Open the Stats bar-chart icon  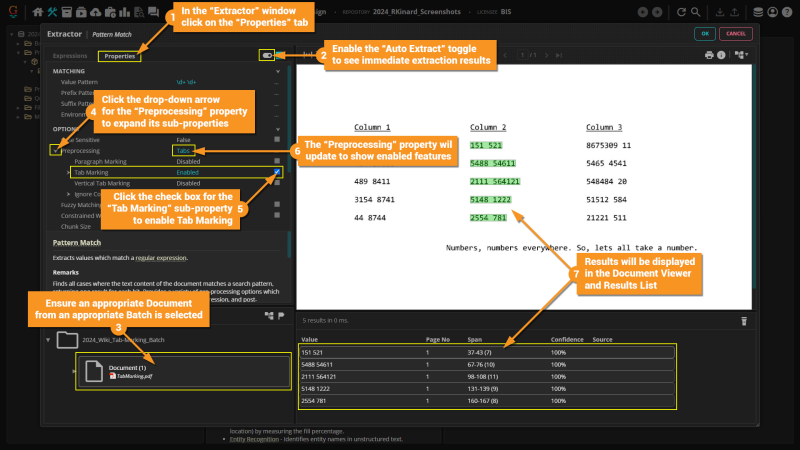click(x=124, y=12)
